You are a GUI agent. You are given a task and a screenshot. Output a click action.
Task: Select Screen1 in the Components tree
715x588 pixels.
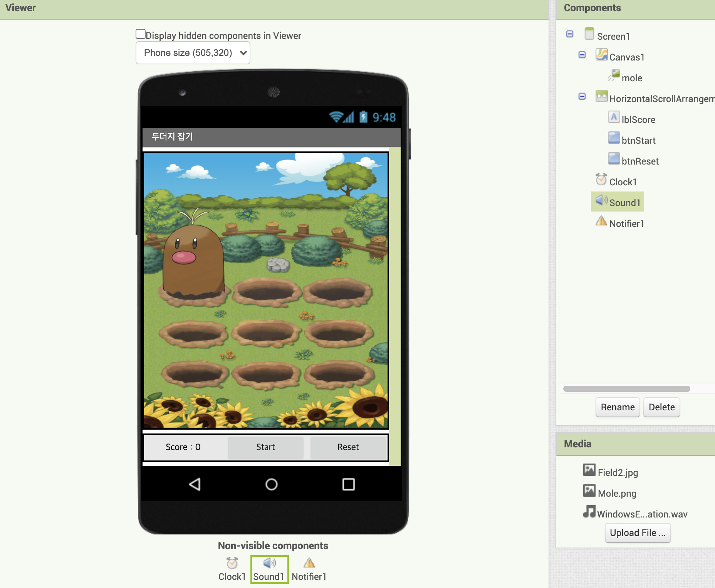point(613,36)
